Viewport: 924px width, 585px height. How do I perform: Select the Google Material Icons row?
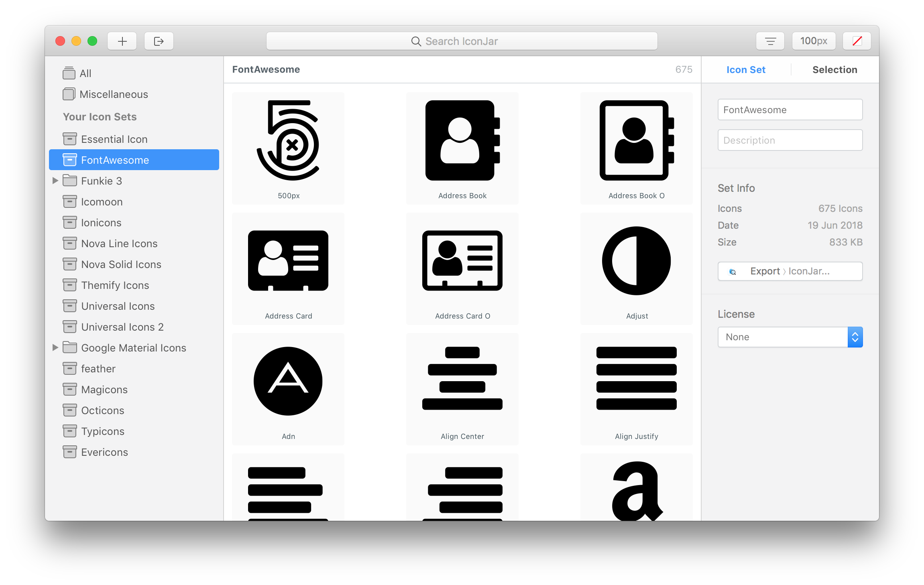pos(134,348)
